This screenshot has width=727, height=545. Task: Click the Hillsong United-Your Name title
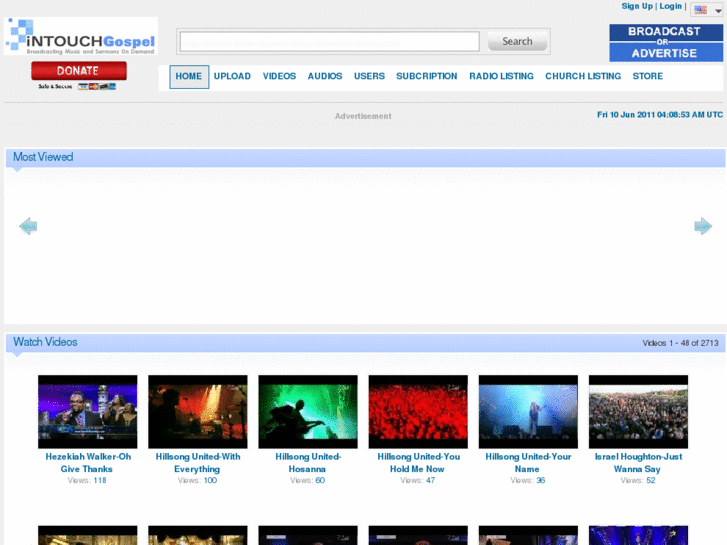(x=528, y=463)
